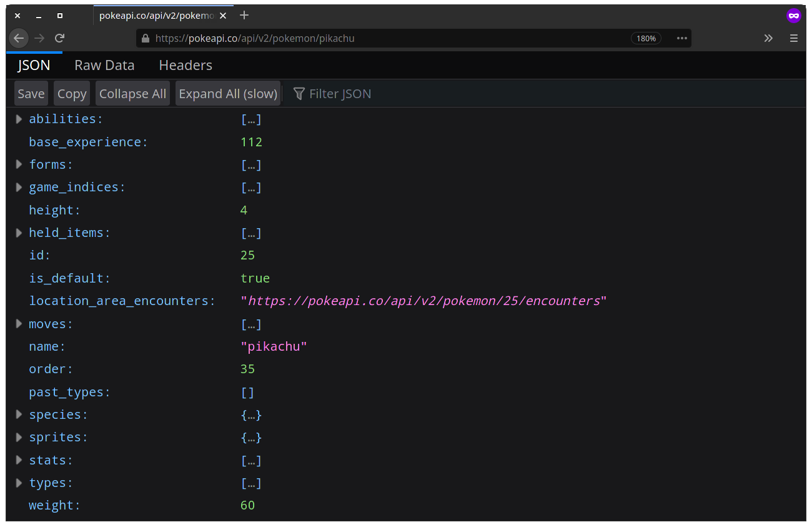812x527 pixels.
Task: Click the moves key label
Action: (x=51, y=324)
